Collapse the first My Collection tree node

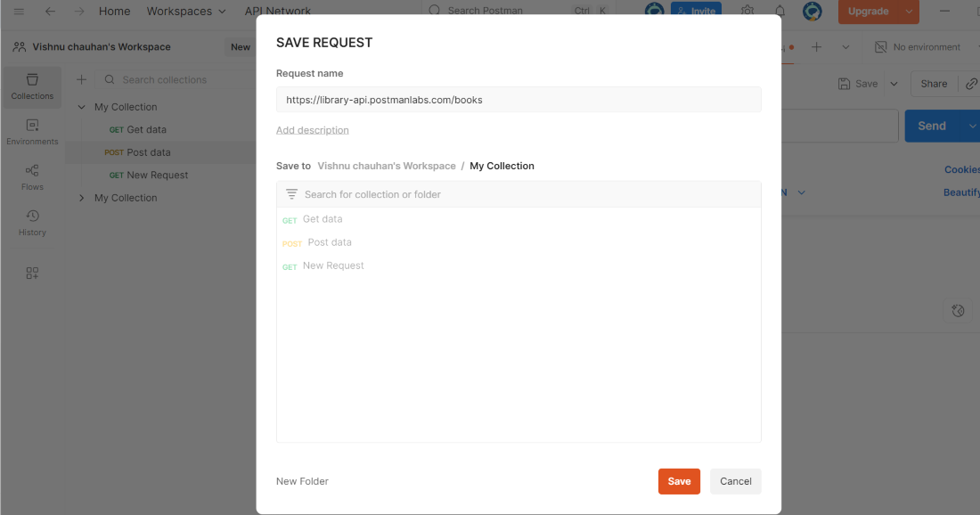coord(81,107)
